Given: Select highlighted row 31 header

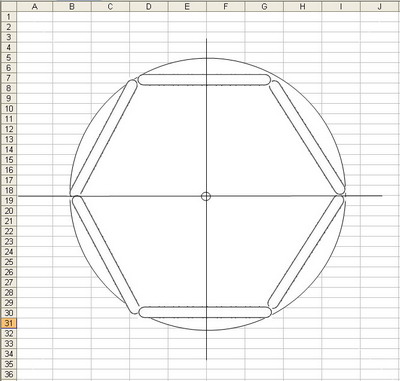Looking at the screenshot, I should (x=9, y=323).
